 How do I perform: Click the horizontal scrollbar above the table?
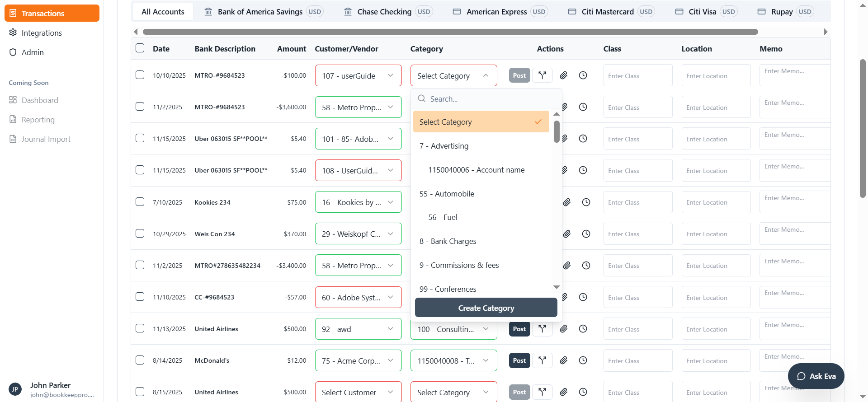point(450,32)
